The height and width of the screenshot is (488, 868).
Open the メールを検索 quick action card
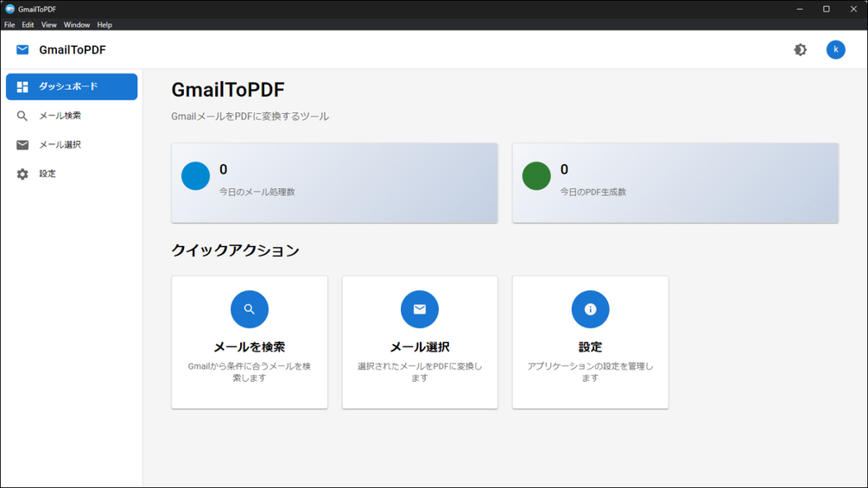point(249,343)
